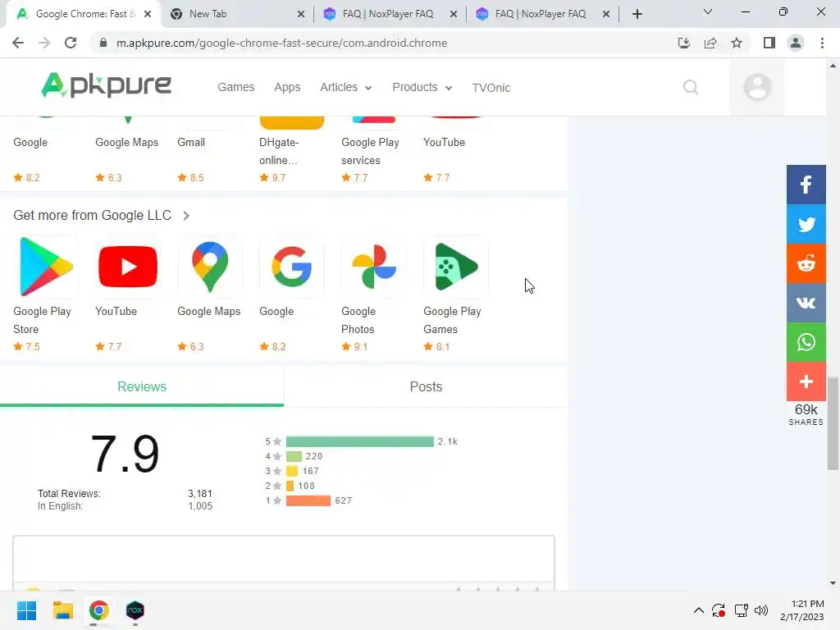
Task: Open the site search magnifier icon
Action: (691, 87)
